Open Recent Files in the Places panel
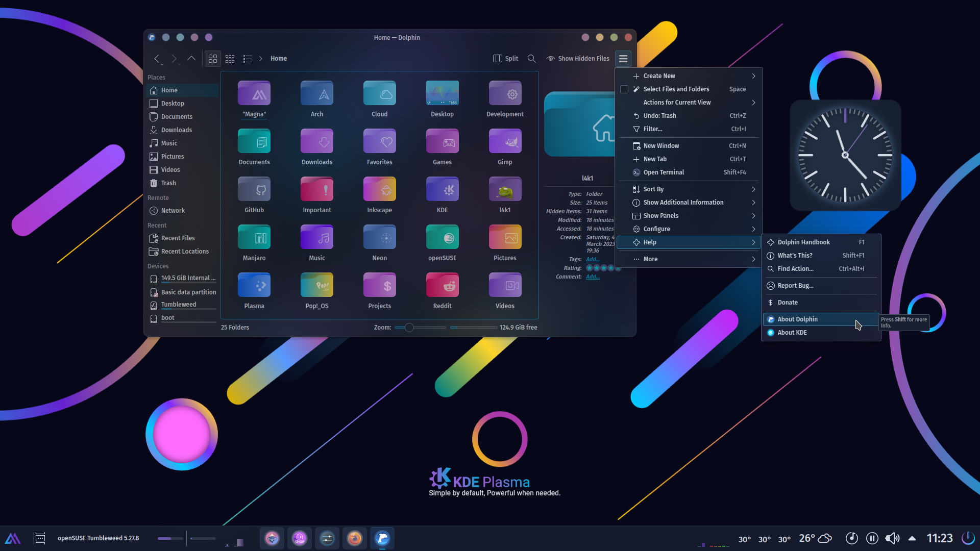Viewport: 980px width, 551px height. pos(182,238)
